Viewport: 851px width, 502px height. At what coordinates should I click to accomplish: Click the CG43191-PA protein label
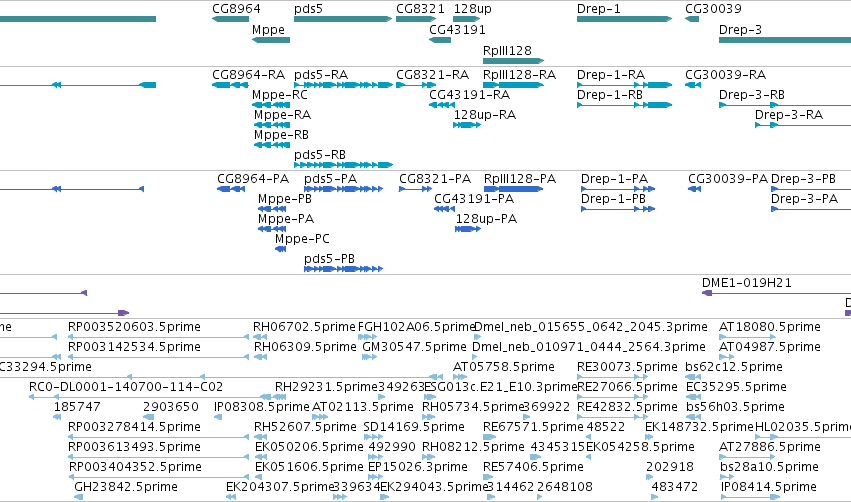pos(474,199)
